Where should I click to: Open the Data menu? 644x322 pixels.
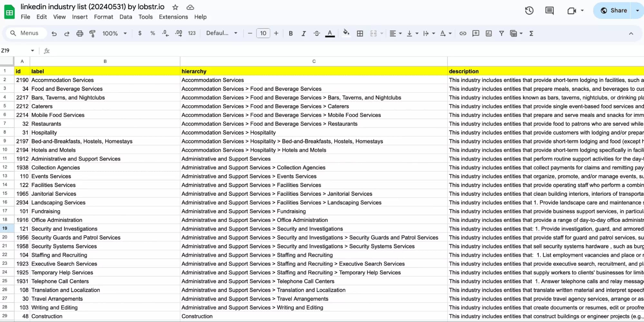[x=126, y=17]
